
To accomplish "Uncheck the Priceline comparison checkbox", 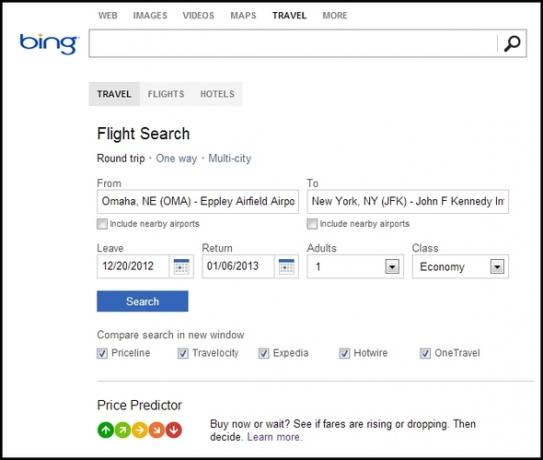I will pos(102,353).
